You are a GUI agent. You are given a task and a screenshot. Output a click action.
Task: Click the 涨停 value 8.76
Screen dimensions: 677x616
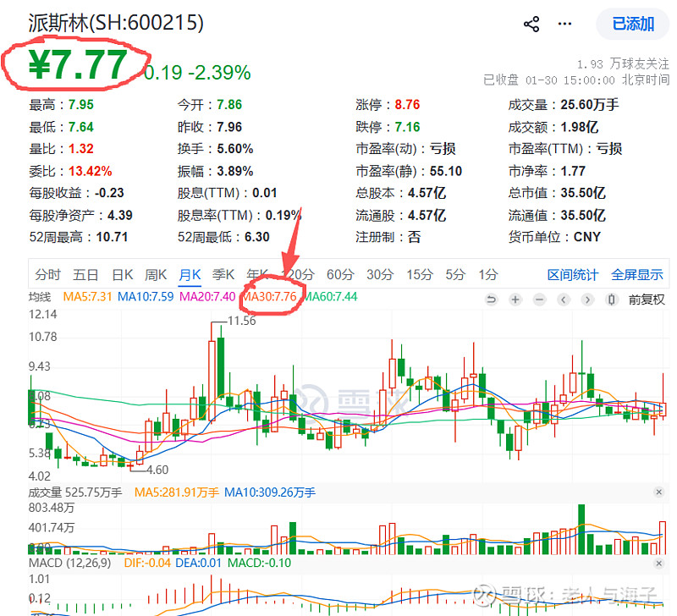pyautogui.click(x=407, y=104)
